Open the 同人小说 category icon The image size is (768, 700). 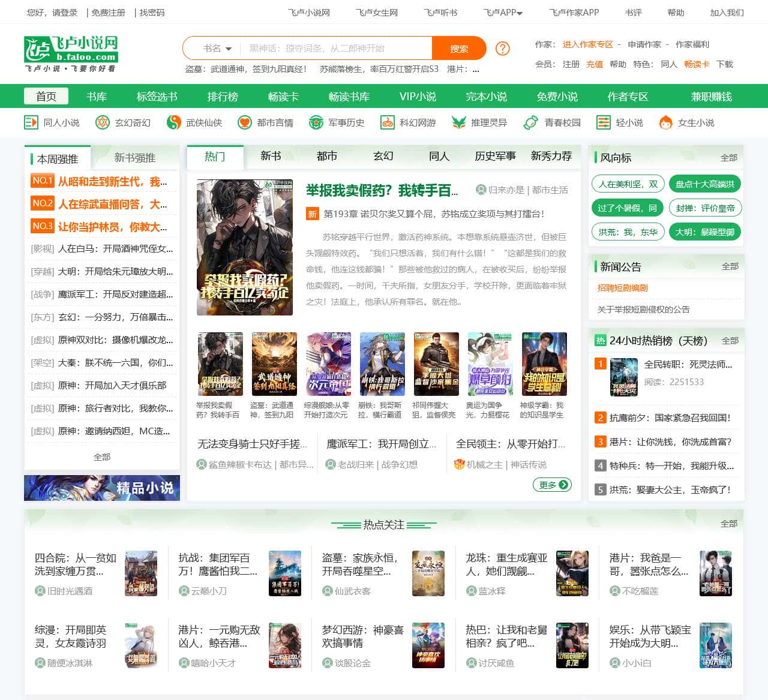(x=31, y=122)
